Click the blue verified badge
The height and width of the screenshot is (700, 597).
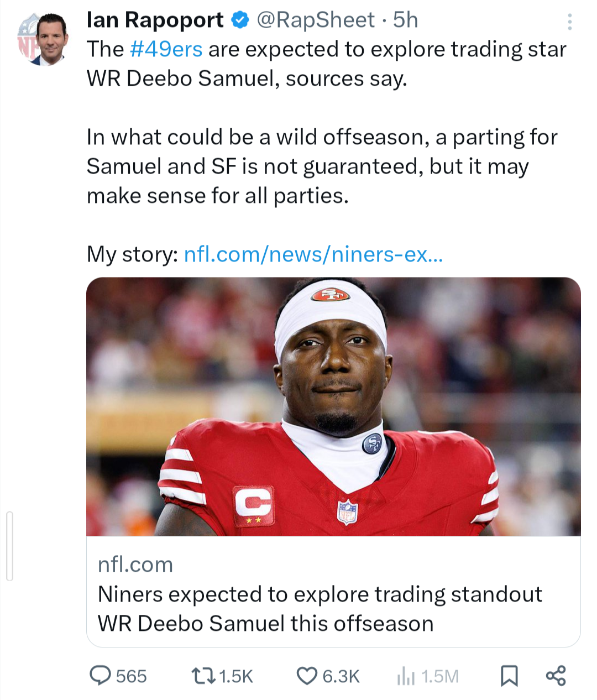[239, 21]
